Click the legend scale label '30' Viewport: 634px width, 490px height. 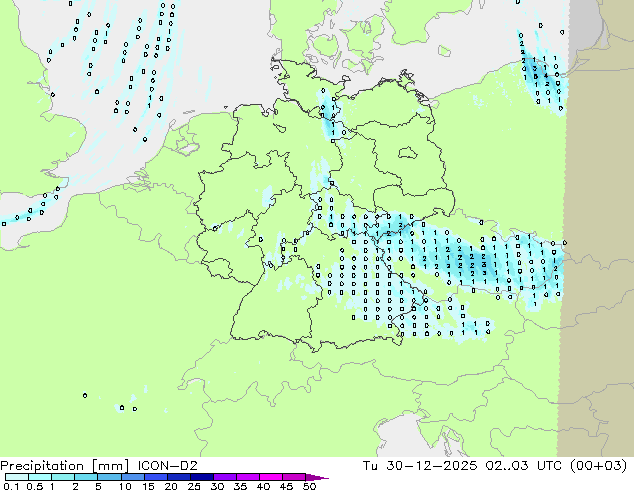pos(217,486)
